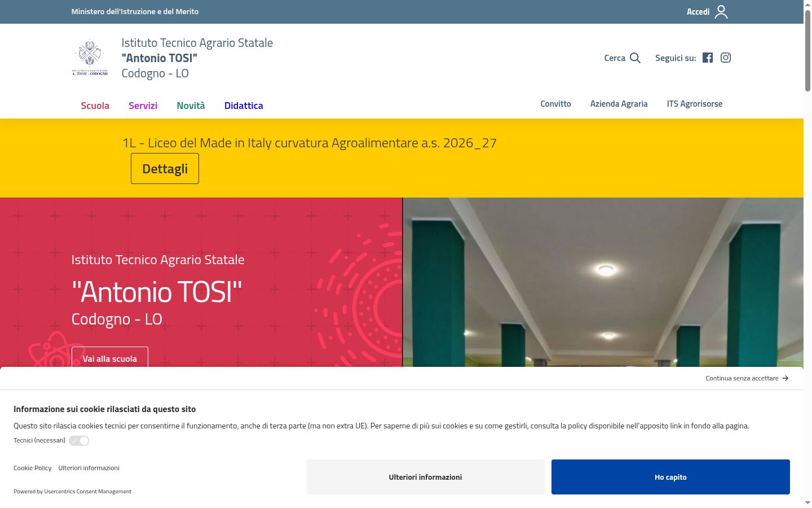The width and height of the screenshot is (812, 508).
Task: Click the Vai alla scuola button
Action: [x=110, y=358]
